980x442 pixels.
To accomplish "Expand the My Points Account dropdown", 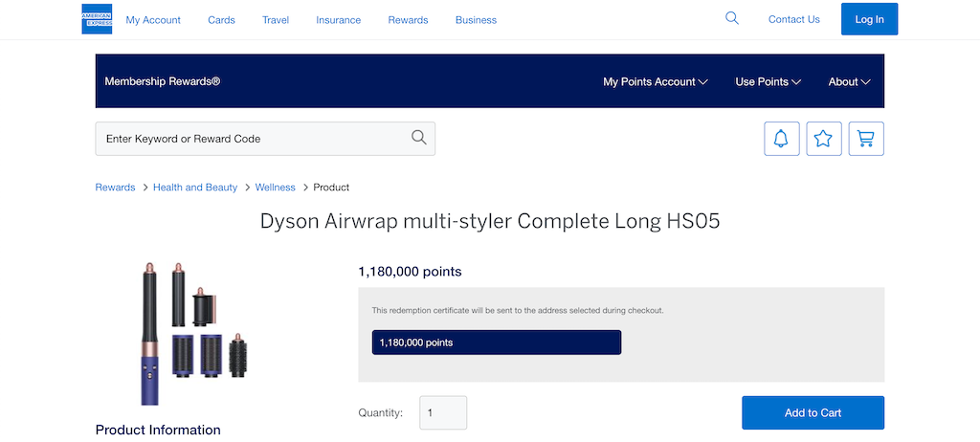I will pos(655,82).
